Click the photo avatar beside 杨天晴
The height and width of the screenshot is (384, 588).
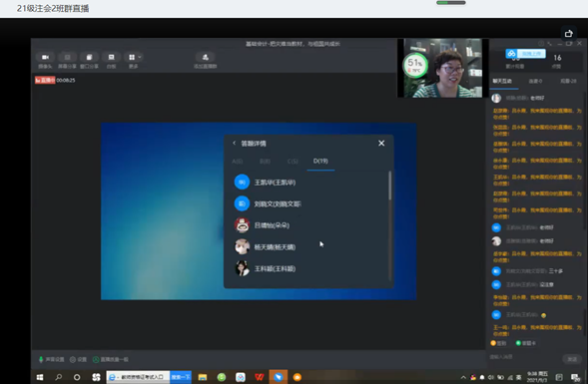click(242, 247)
